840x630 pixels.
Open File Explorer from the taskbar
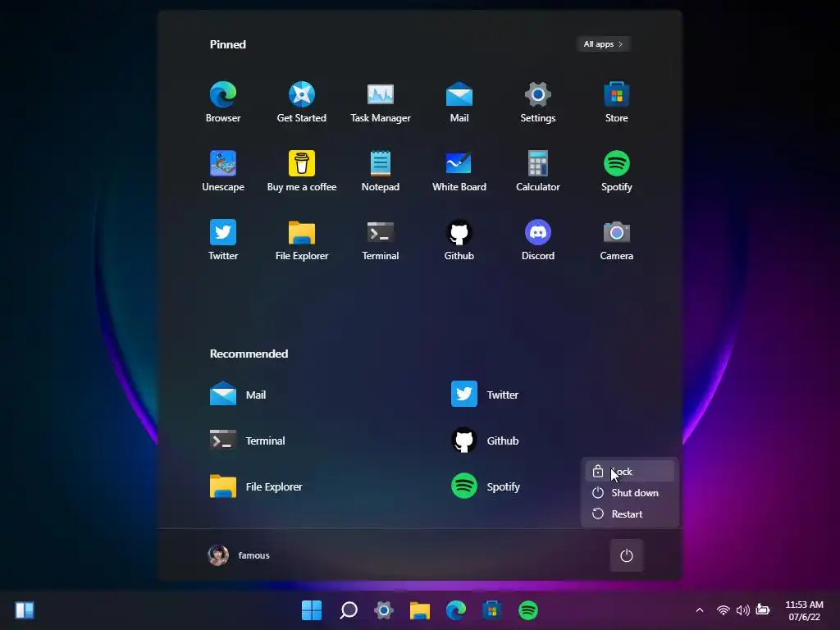coord(420,610)
